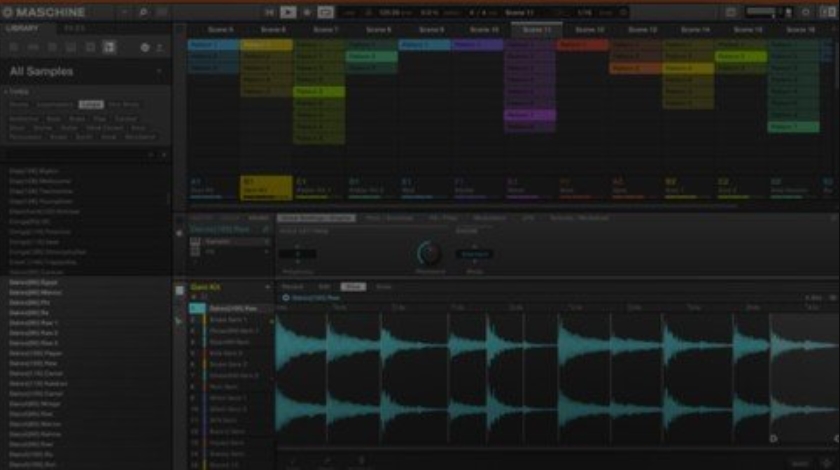Switch to the FILES tab

[74, 28]
